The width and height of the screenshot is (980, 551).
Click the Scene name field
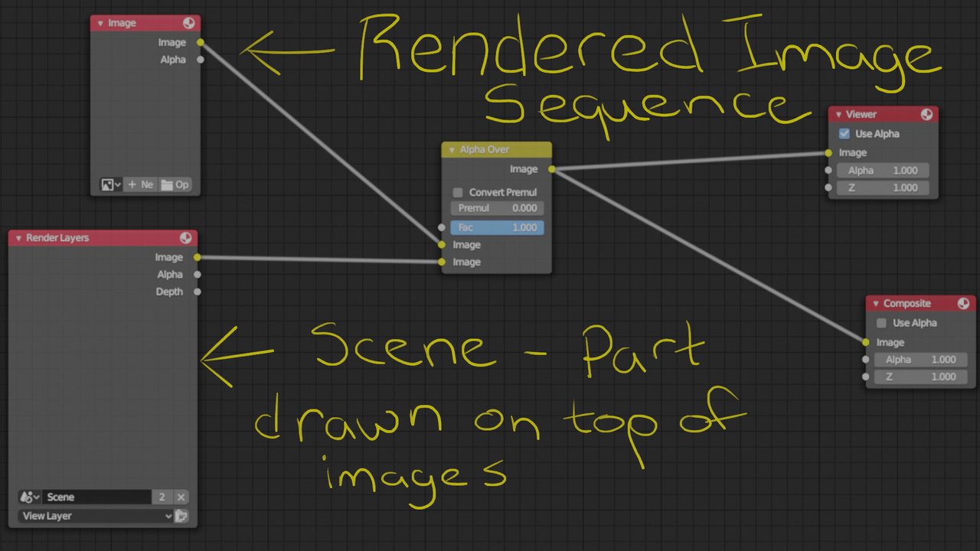tap(96, 497)
